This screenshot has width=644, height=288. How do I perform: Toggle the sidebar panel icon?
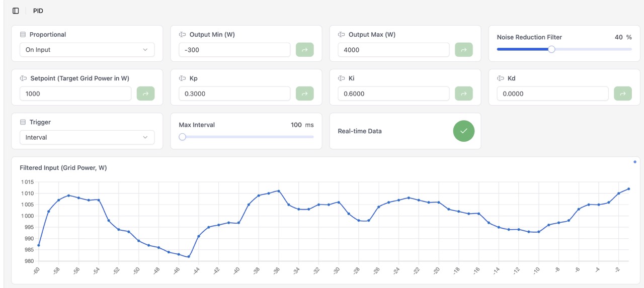click(x=16, y=11)
